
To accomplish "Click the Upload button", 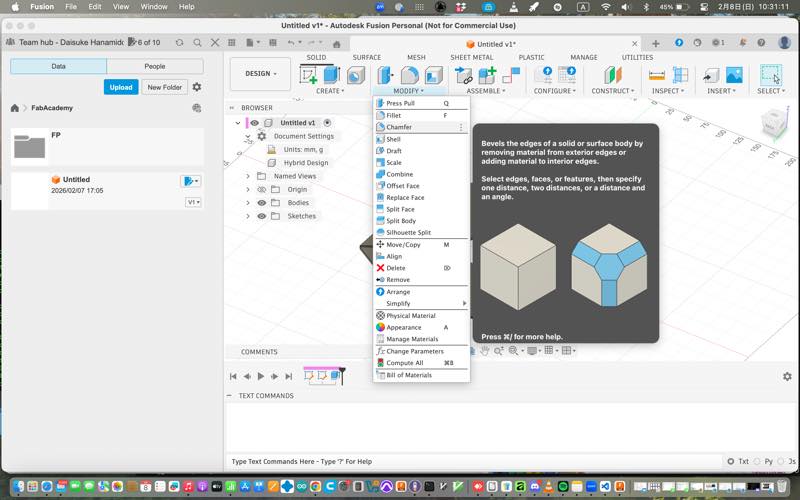I will tap(121, 87).
